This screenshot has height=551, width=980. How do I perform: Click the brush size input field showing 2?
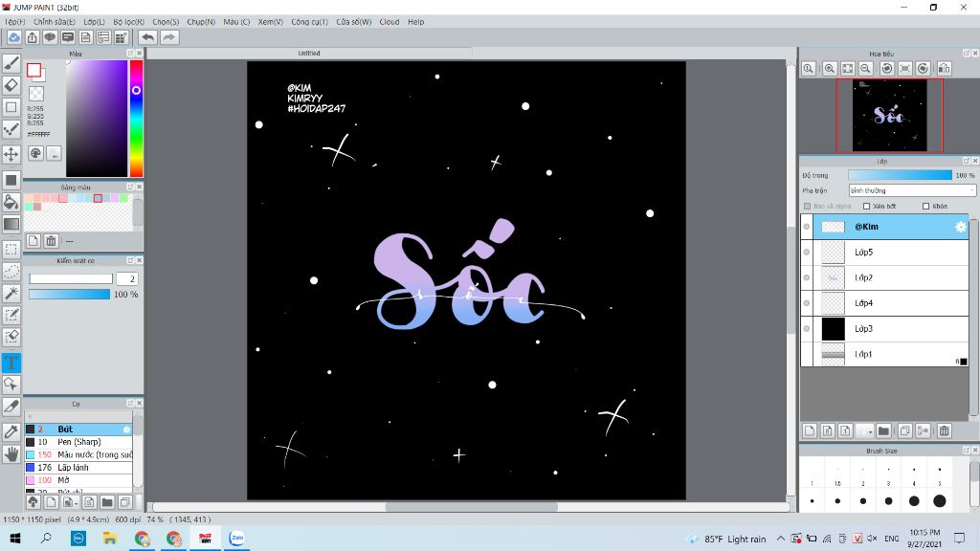(x=125, y=278)
